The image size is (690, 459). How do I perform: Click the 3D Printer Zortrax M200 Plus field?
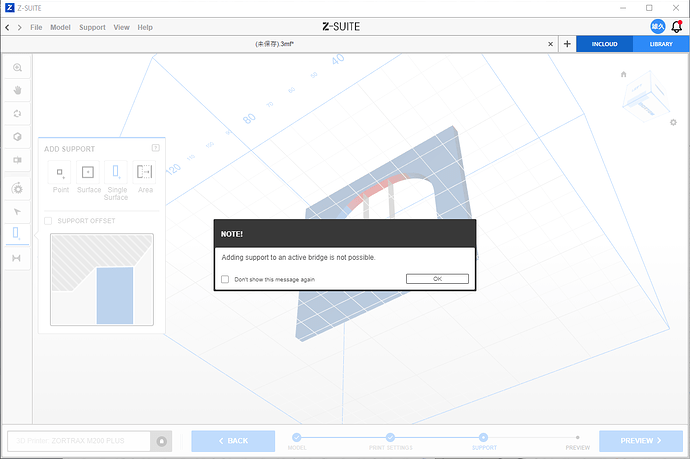click(79, 441)
